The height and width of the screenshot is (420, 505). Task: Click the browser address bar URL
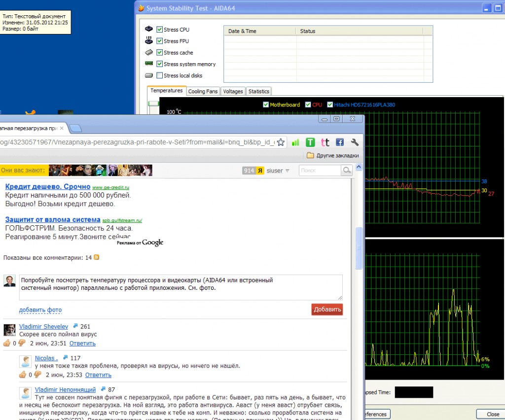pos(138,142)
